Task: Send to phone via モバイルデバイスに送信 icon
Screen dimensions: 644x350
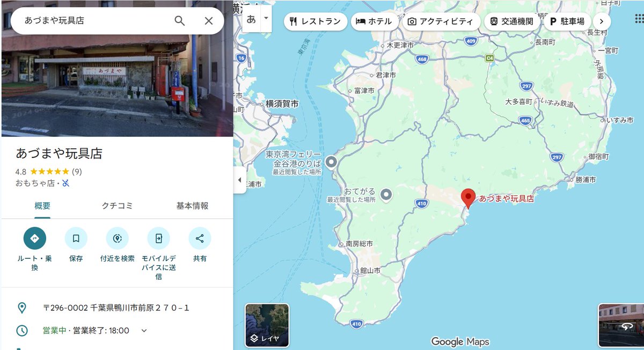Action: pos(158,237)
